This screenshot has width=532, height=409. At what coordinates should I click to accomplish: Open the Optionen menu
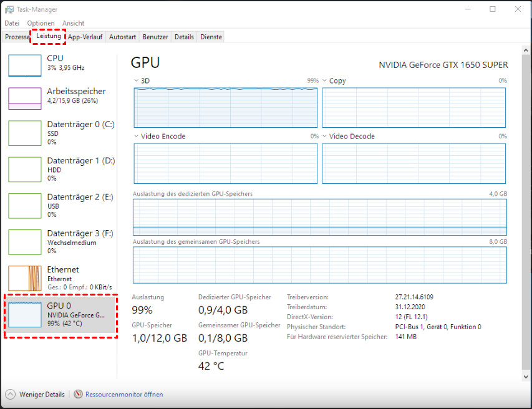[41, 23]
